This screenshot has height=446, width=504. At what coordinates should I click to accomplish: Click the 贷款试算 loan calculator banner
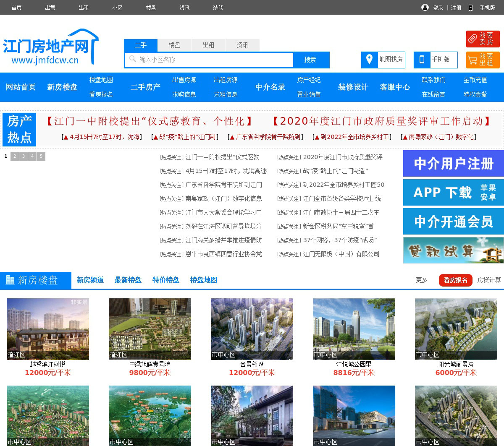[x=453, y=250]
